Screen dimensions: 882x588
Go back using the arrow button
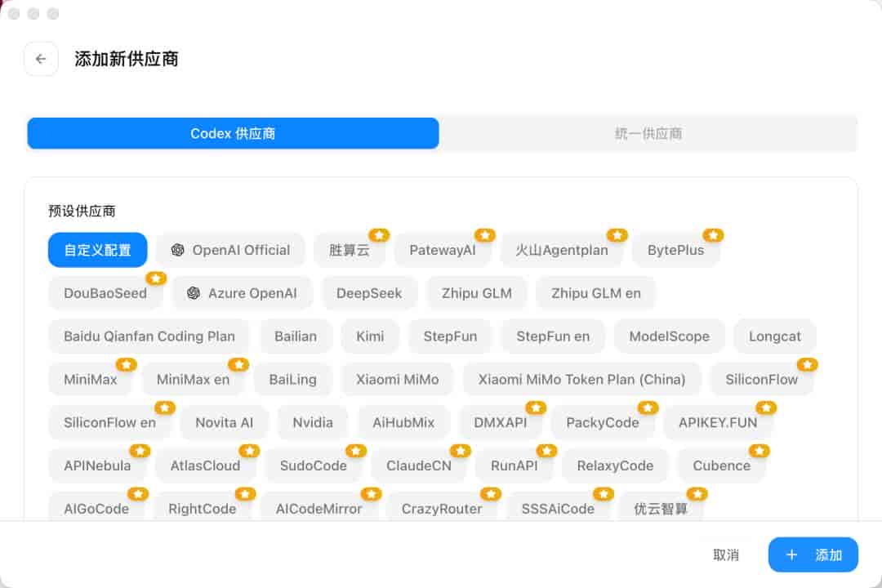pyautogui.click(x=41, y=59)
